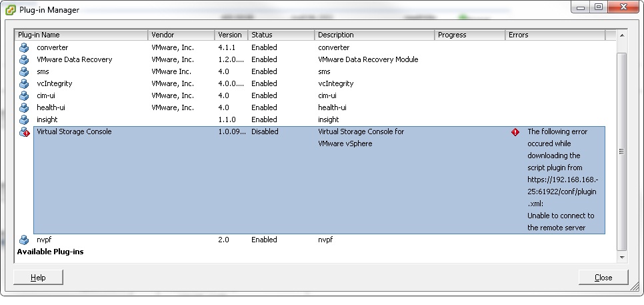This screenshot has height=305, width=644.
Task: Click the vertical scrollbar thumb
Action: 622,151
